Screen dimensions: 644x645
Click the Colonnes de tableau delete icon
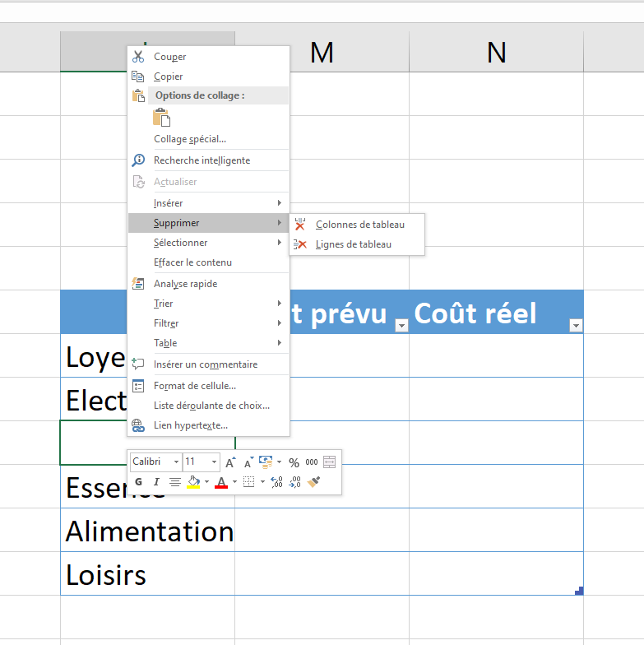300,224
